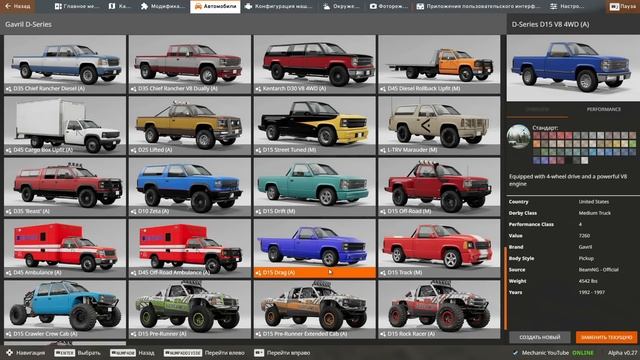Screen dimensions: 640x360
Task: Pick the D15 Rock Racer (A)
Action: (439, 309)
